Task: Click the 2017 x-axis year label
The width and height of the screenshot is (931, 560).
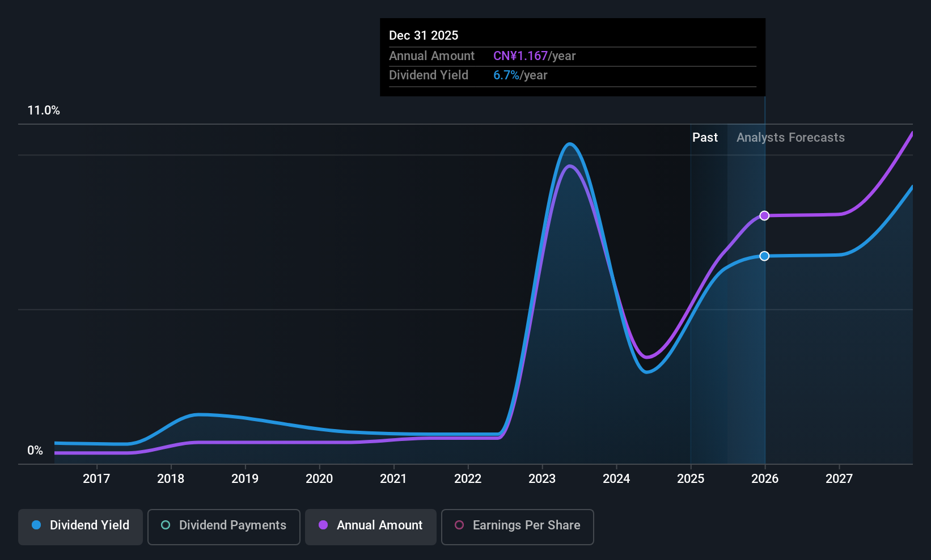Action: pyautogui.click(x=96, y=479)
